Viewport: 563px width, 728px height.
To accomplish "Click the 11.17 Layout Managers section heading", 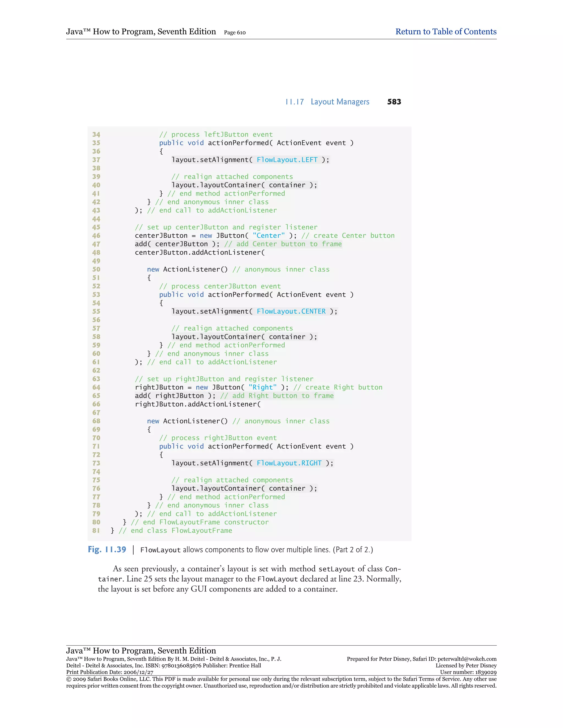I will click(x=327, y=102).
